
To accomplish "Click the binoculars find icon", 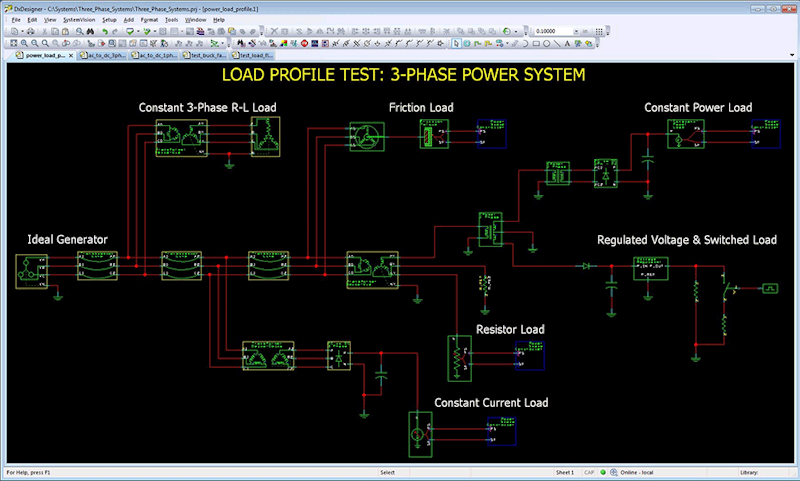I will [x=90, y=31].
